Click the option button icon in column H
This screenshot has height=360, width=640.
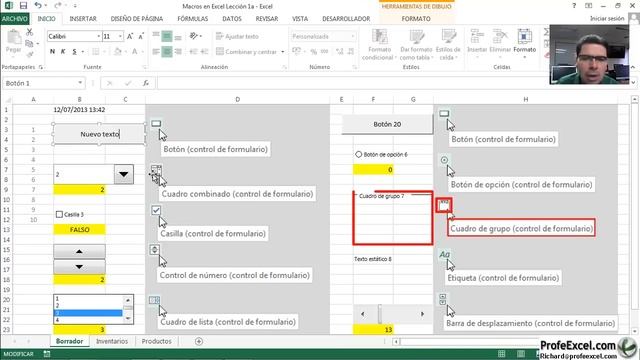[x=444, y=160]
